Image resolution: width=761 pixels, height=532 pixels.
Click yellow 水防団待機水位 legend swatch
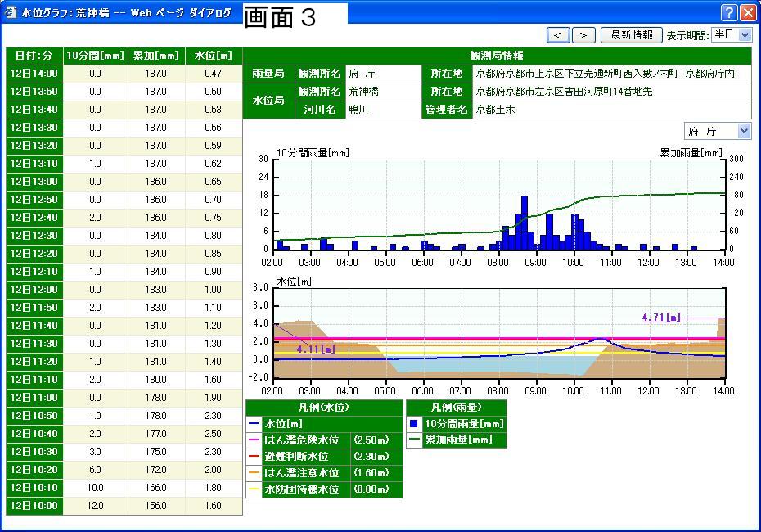click(x=254, y=489)
